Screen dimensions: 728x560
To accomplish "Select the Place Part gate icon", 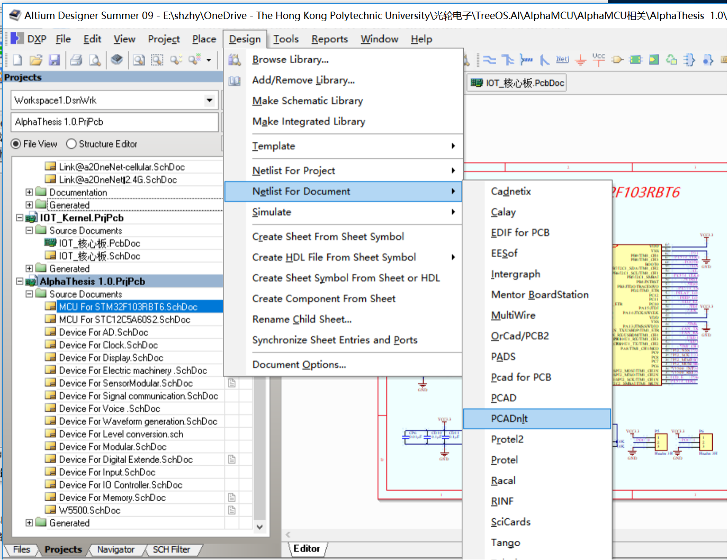I will click(617, 60).
